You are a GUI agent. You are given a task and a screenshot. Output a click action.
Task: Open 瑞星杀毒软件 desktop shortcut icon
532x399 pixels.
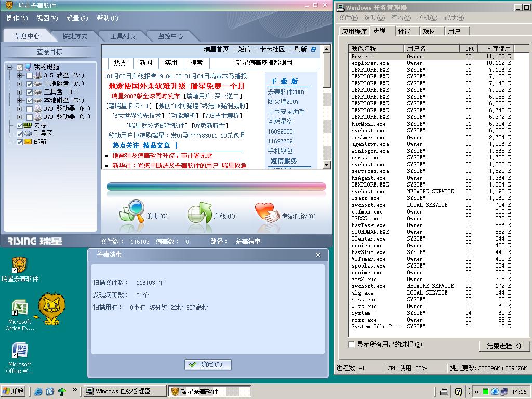[19, 265]
